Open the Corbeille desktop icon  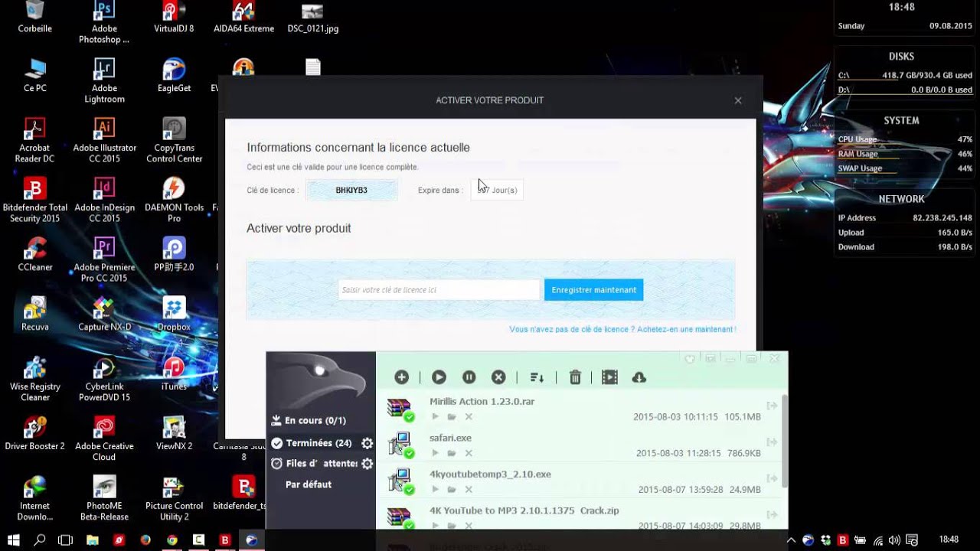point(34,18)
